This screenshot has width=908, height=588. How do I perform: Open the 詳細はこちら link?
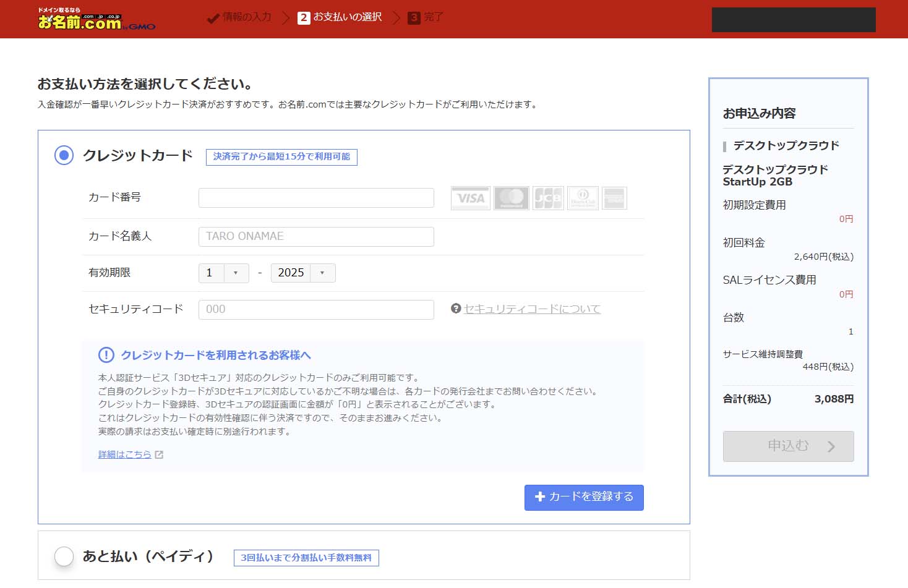coord(124,454)
